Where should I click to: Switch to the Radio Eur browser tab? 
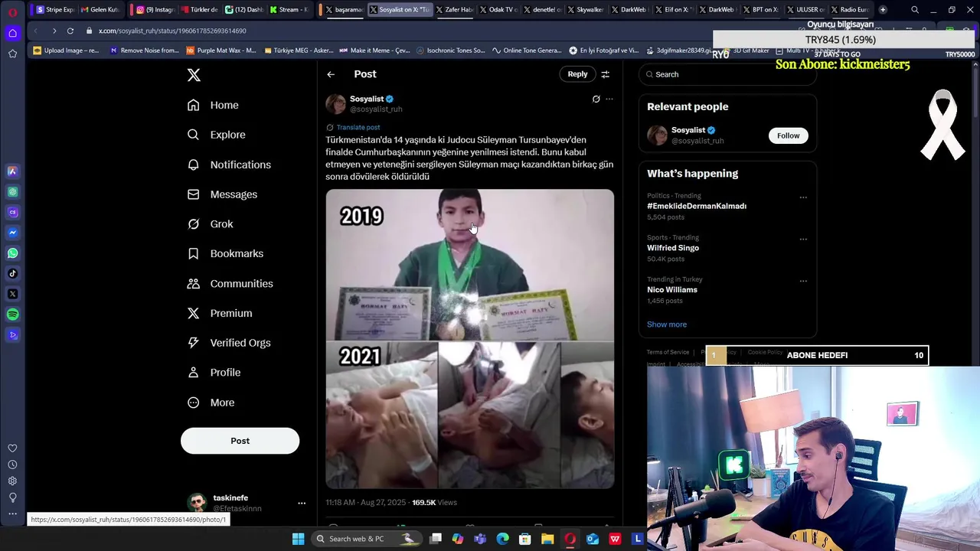coord(849,10)
